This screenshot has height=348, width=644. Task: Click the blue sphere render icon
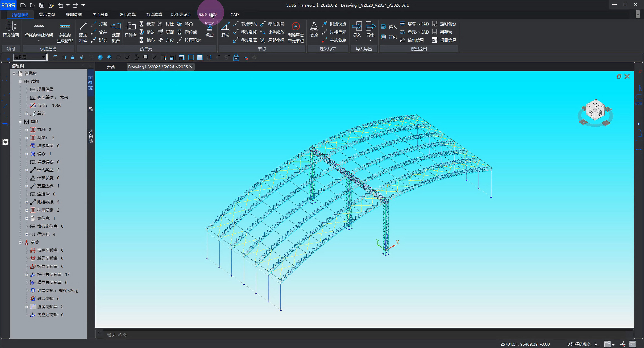[x=100, y=58]
